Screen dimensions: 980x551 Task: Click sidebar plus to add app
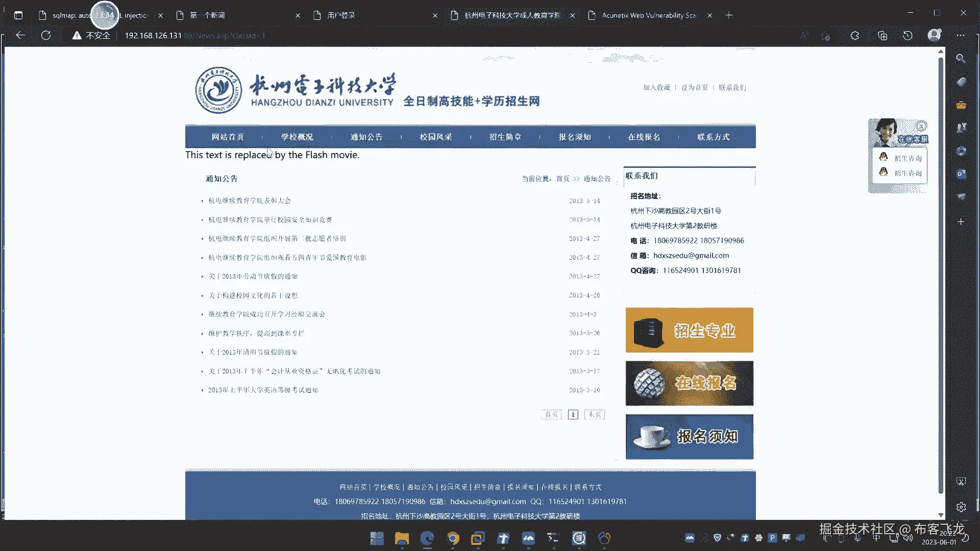961,222
